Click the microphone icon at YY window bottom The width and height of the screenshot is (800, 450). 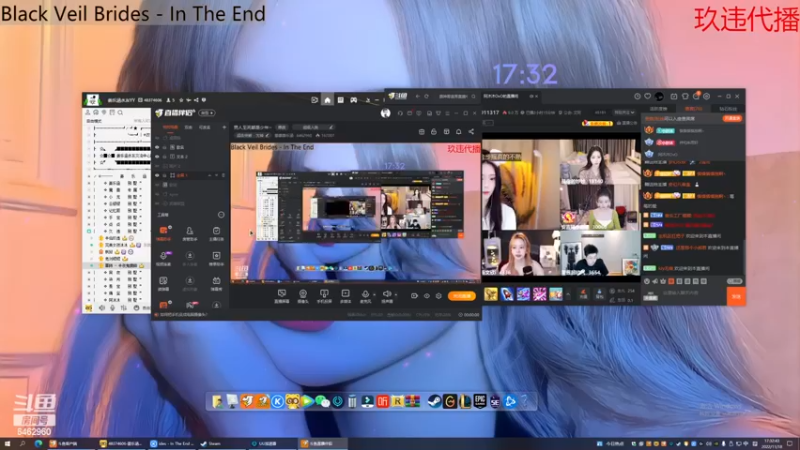112,308
